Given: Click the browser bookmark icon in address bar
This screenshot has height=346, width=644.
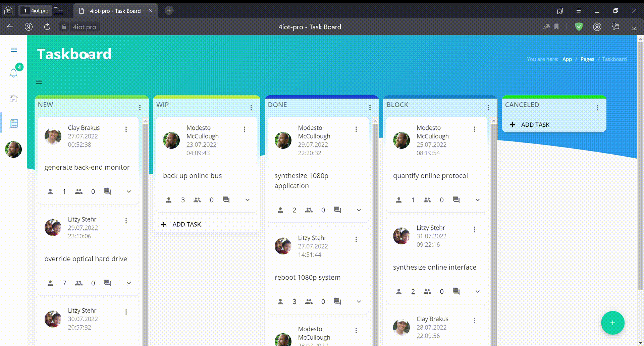Looking at the screenshot, I should (x=556, y=27).
